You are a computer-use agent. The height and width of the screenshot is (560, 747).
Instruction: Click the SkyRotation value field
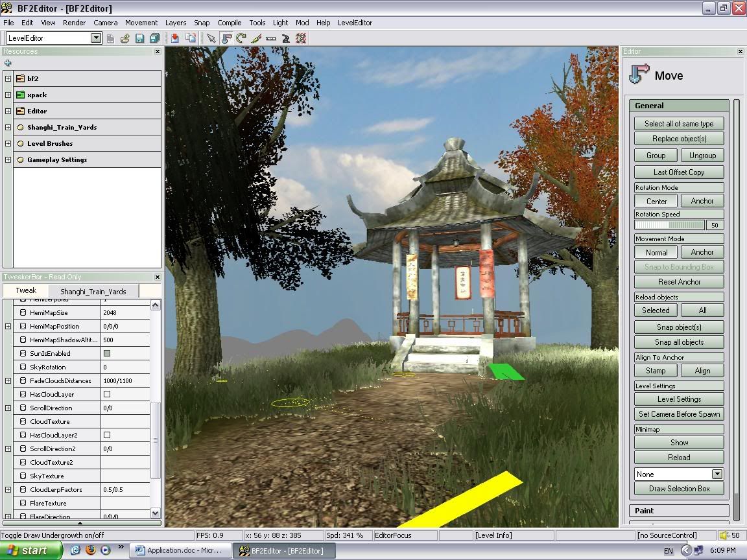(125, 367)
